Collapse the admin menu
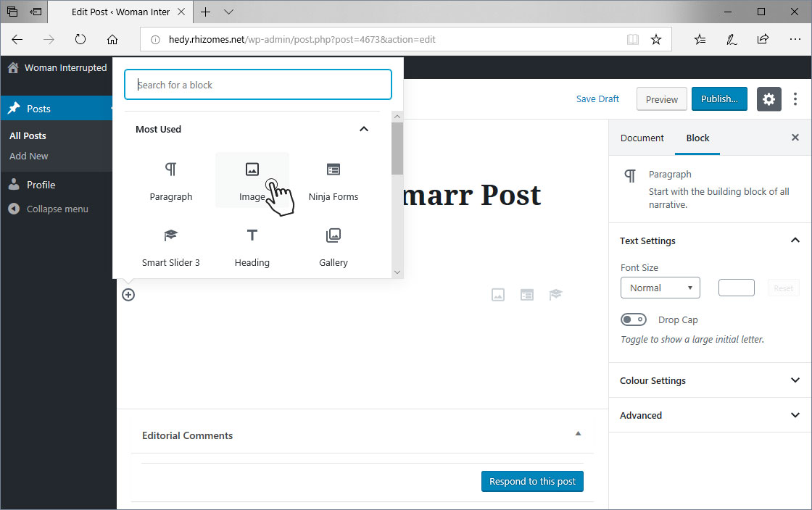Screen dimensions: 812x510 57,209
